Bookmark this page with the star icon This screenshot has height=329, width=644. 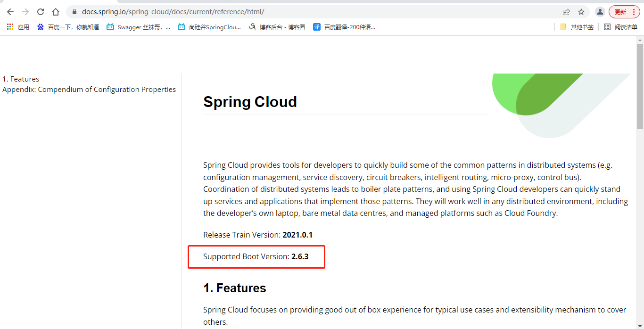581,12
